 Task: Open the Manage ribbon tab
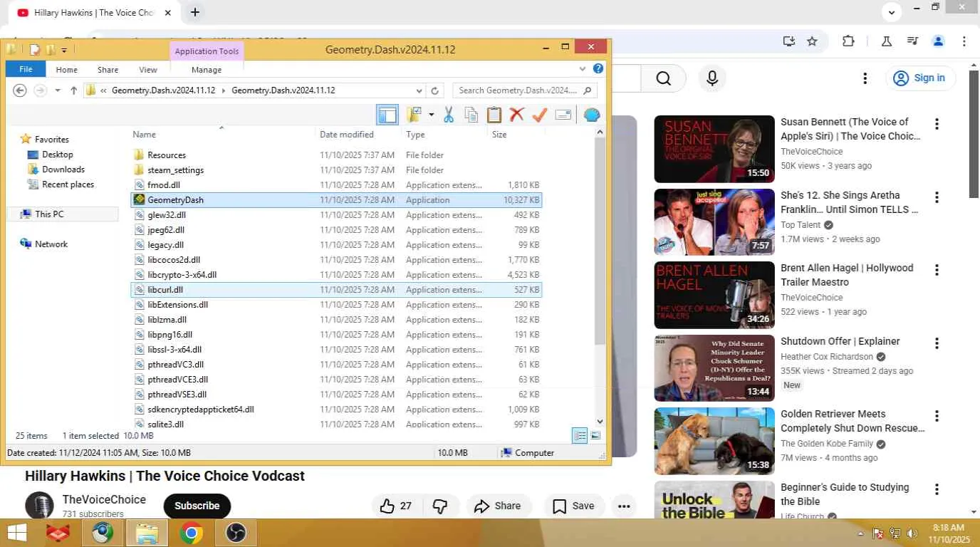tap(207, 70)
